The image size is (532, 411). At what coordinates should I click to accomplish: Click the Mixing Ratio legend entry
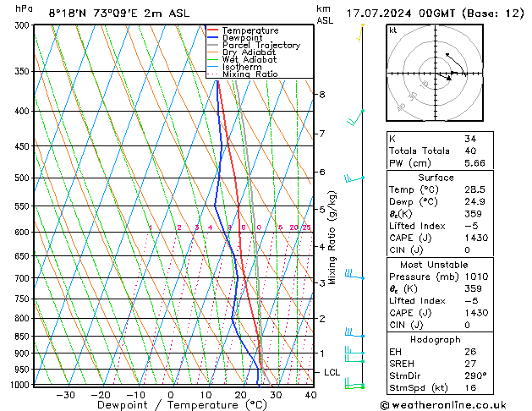click(x=242, y=74)
